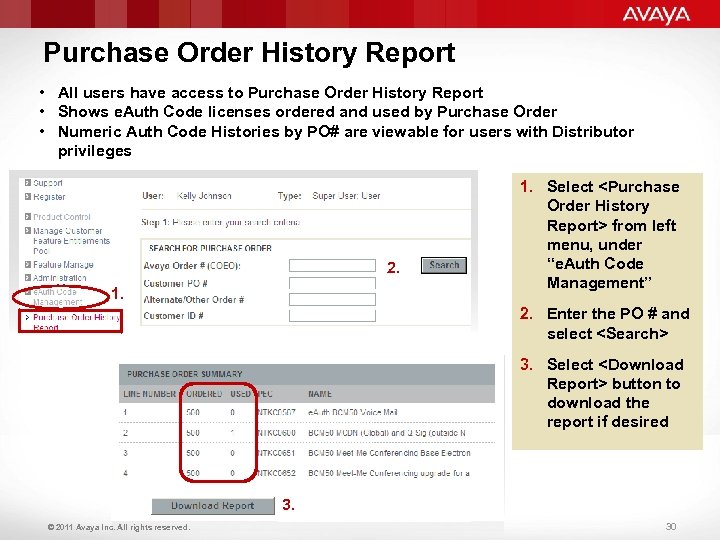The width and height of the screenshot is (720, 540).
Task: Click BCM50 MCDN (Global) name cell
Action: pos(387,433)
